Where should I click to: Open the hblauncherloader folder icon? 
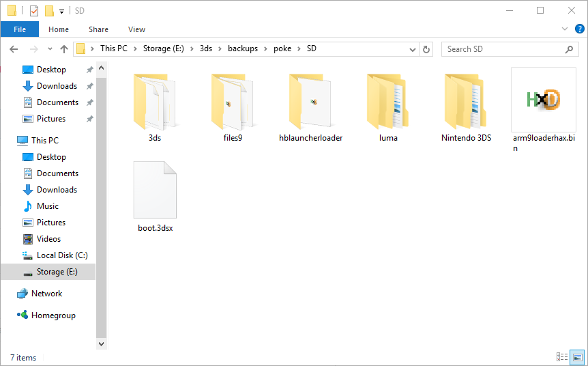(310, 102)
